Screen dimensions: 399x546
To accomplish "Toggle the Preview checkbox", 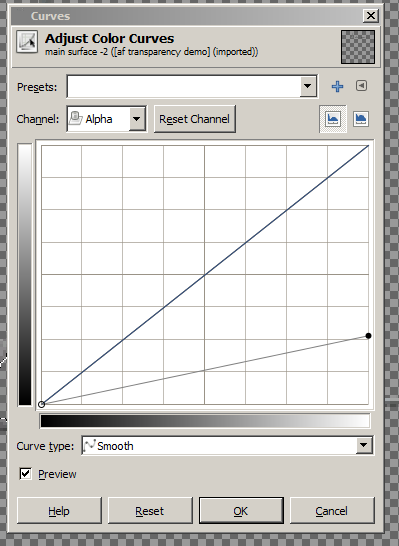I will 25,474.
